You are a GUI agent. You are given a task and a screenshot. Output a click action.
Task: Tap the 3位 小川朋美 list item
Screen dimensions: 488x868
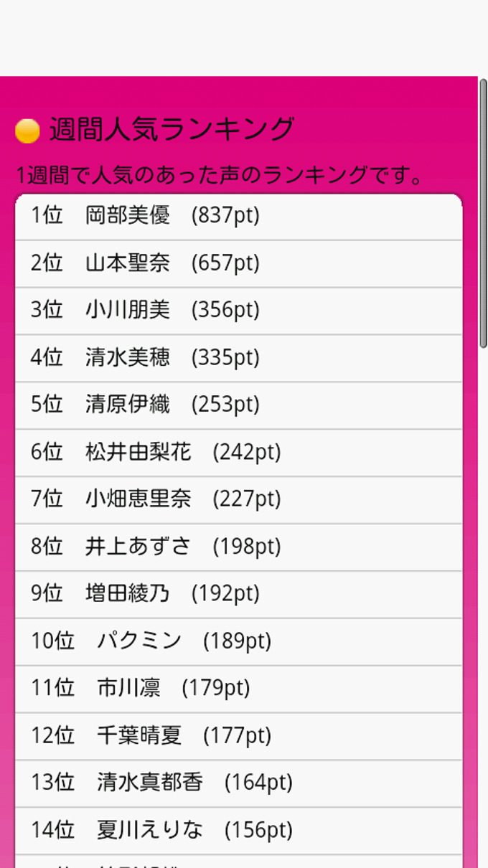click(x=238, y=311)
